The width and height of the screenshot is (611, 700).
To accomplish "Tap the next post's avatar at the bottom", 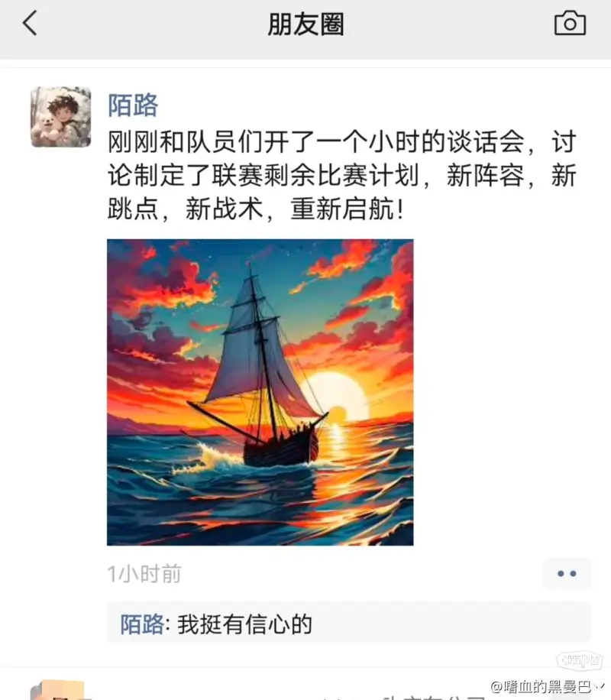I will pyautogui.click(x=58, y=690).
